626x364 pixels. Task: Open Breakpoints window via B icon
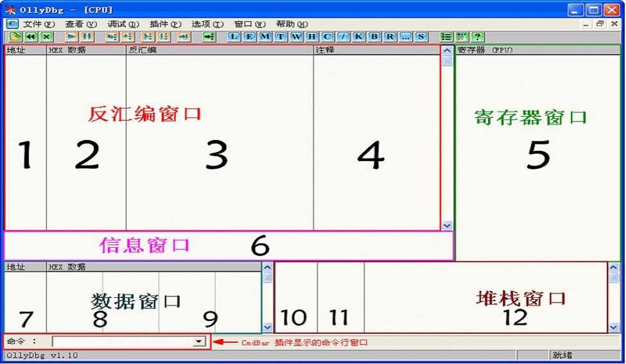click(374, 37)
